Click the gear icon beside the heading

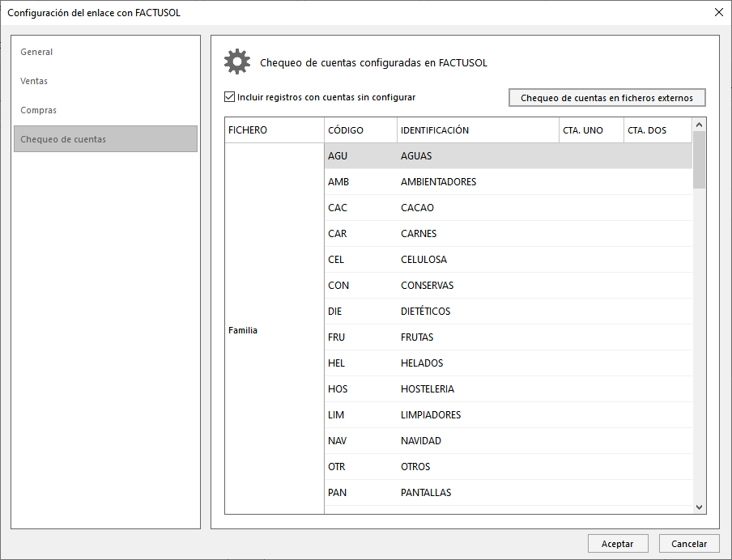[237, 62]
